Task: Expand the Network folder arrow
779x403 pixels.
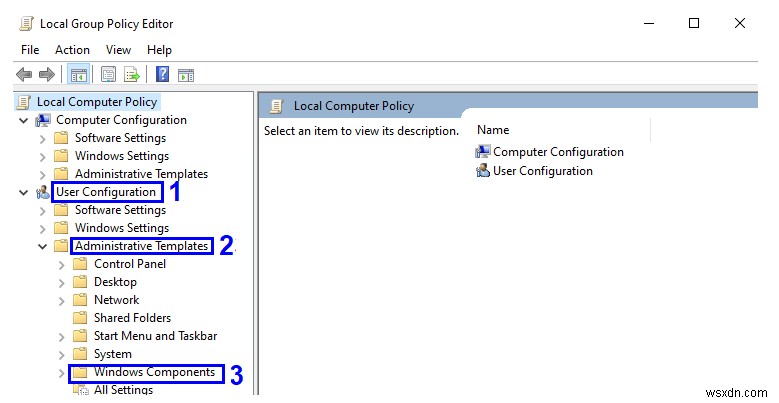Action: (62, 300)
